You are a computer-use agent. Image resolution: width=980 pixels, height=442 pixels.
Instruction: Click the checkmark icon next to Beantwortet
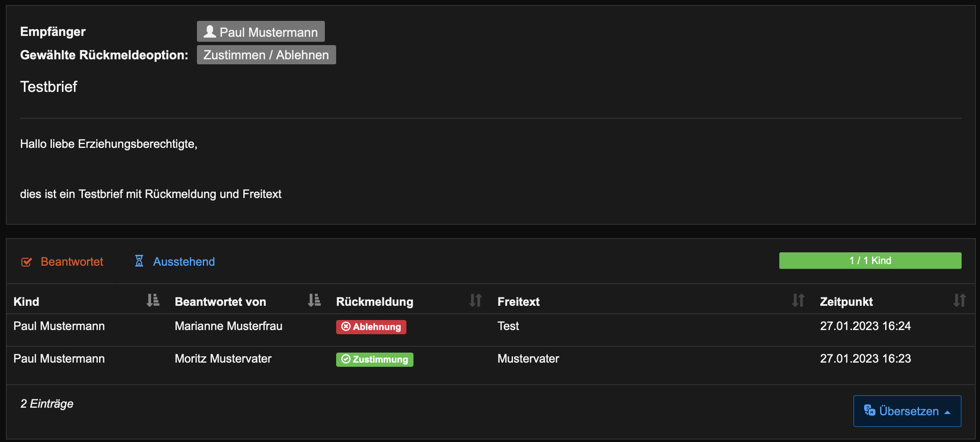(x=26, y=262)
